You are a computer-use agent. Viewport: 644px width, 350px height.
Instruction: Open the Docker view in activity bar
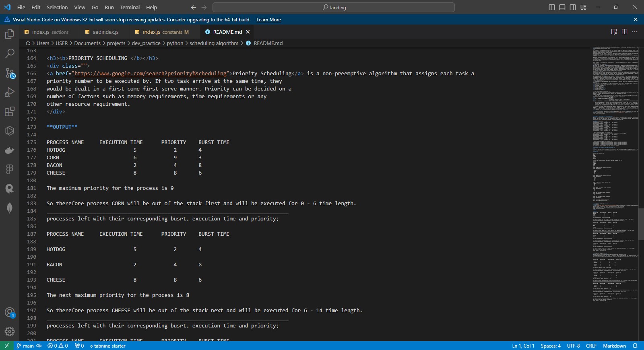pyautogui.click(x=10, y=150)
